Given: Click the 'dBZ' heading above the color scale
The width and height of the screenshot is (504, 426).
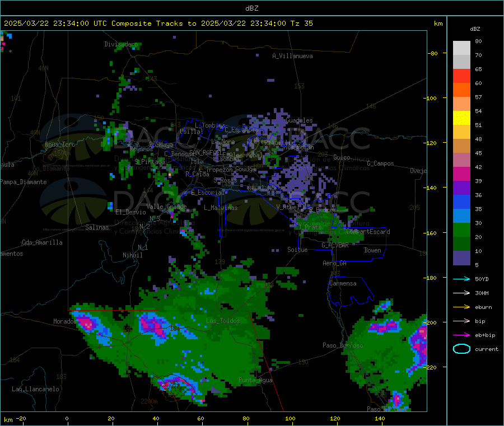Looking at the screenshot, I should point(475,29).
